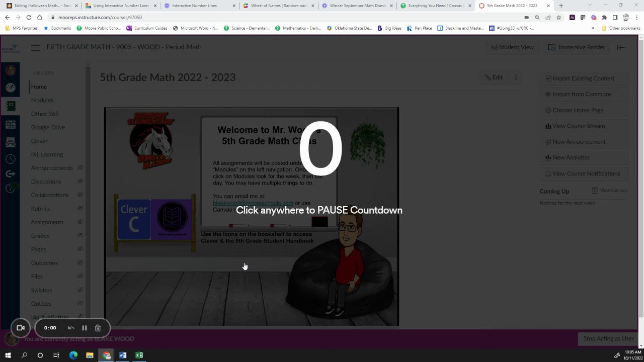Toggle visibility eye next to Collaborations
The image size is (644, 362).
point(80,195)
